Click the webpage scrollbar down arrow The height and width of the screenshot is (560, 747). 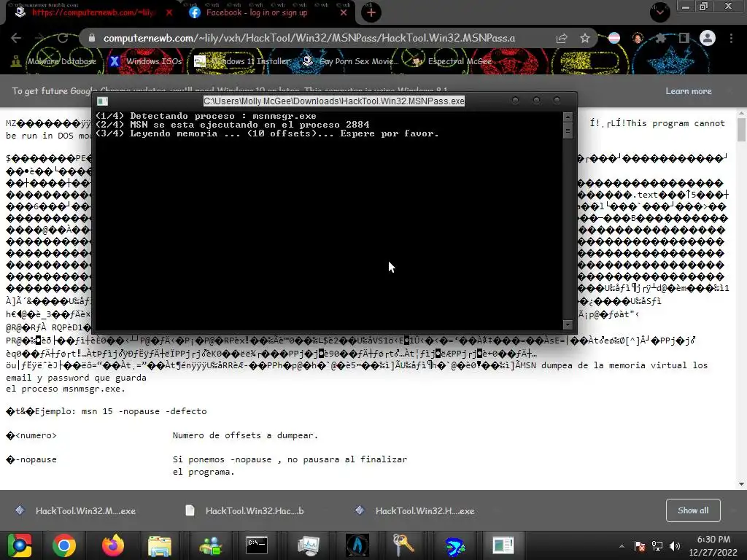point(741,484)
